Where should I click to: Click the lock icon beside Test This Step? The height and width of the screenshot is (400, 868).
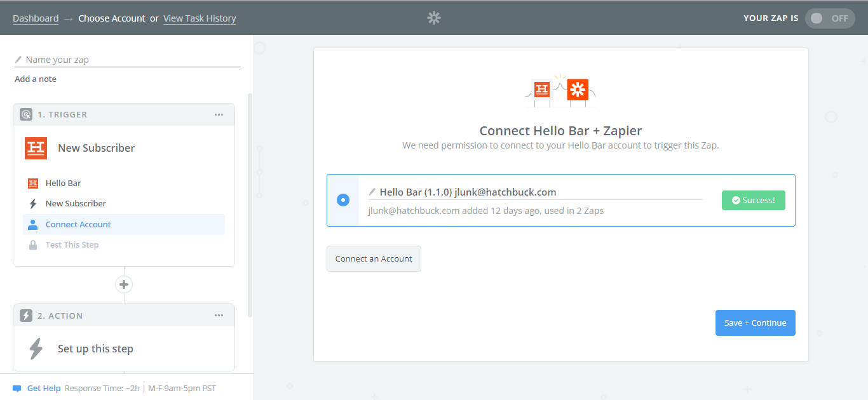click(x=33, y=244)
